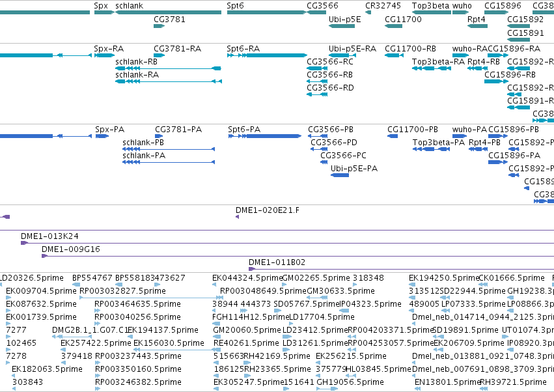
Task: Click the schlank gene label in top track
Action: coord(129,6)
